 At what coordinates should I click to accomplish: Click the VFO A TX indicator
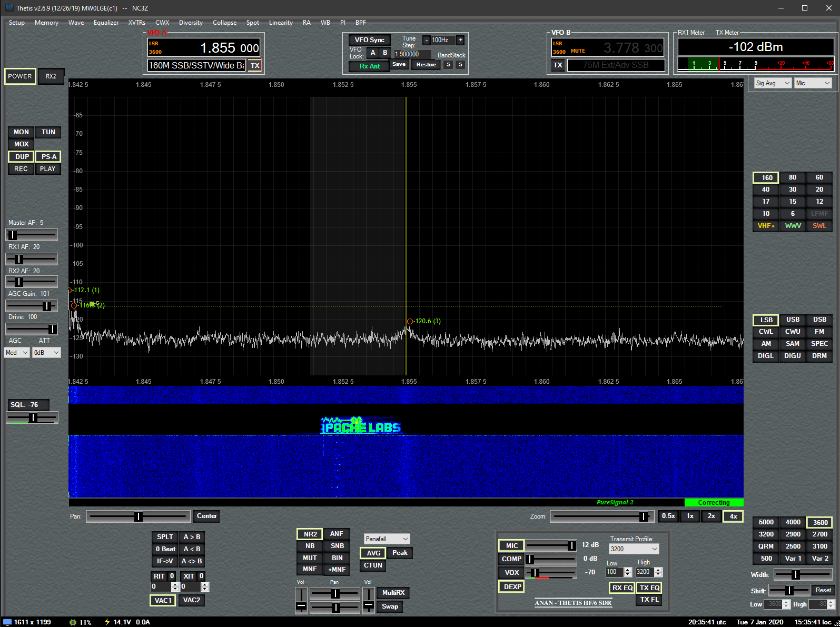[x=255, y=66]
